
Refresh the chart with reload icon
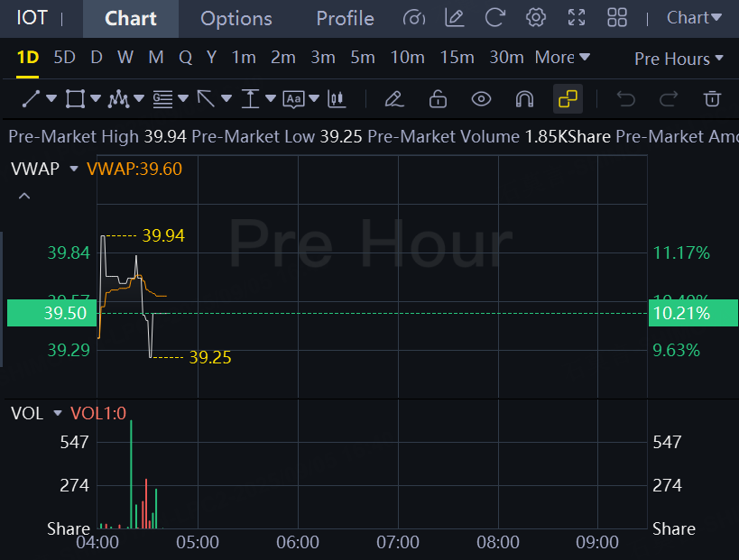[495, 18]
